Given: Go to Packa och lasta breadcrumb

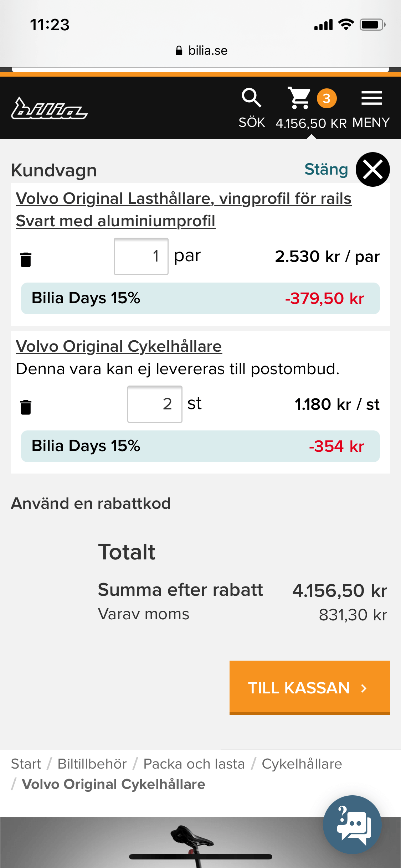Looking at the screenshot, I should click(x=194, y=764).
